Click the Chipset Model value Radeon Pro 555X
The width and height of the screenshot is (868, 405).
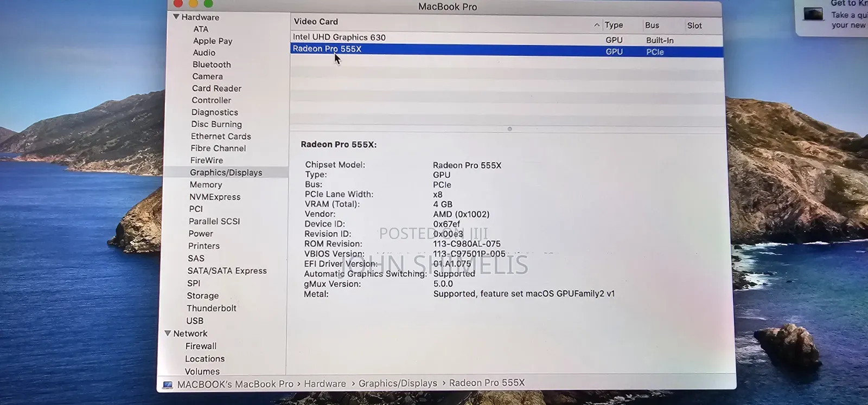pos(467,165)
